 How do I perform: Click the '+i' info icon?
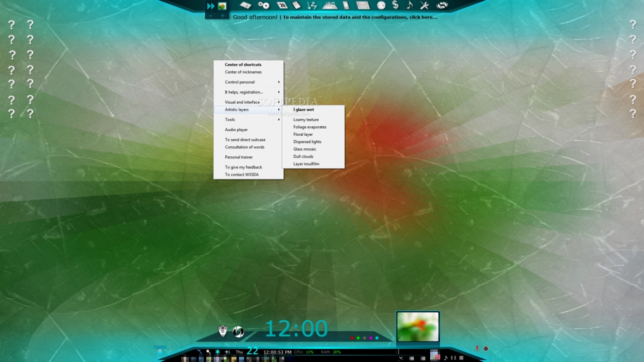click(x=227, y=352)
